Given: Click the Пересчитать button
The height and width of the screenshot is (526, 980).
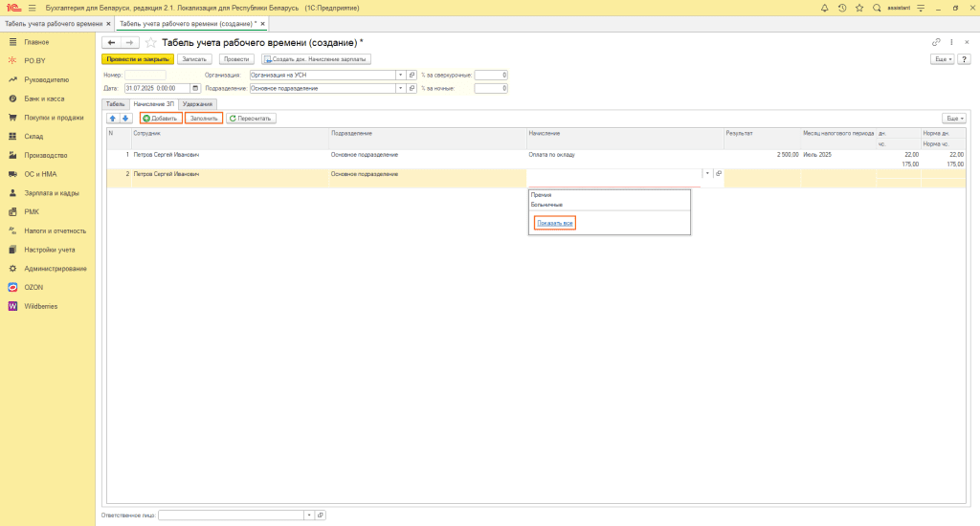Looking at the screenshot, I should (x=251, y=118).
